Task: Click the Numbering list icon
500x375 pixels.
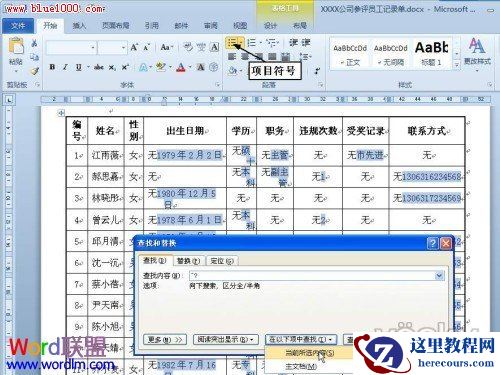Action: tap(252, 43)
